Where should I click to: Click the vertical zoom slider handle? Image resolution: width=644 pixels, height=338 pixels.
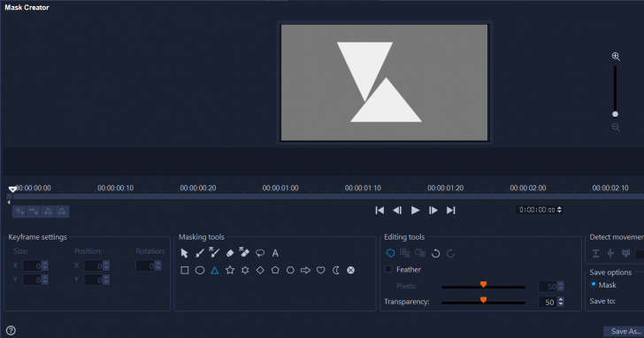[x=615, y=114]
